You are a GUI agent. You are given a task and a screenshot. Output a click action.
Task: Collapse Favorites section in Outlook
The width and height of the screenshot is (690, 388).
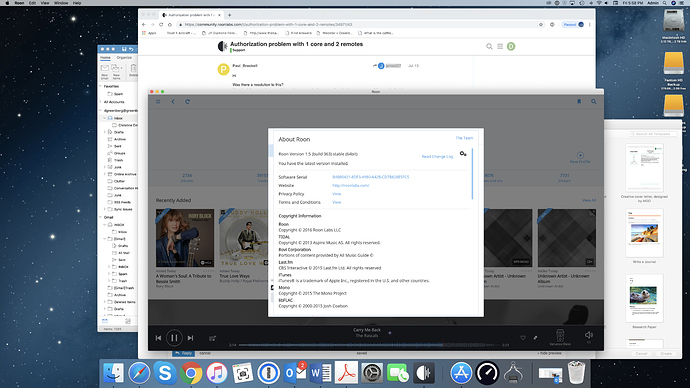100,86
